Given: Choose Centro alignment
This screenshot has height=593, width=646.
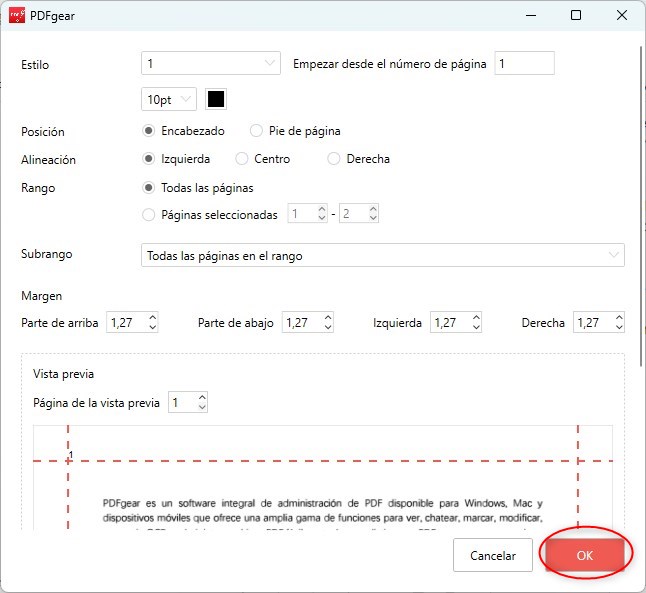Looking at the screenshot, I should (x=242, y=159).
